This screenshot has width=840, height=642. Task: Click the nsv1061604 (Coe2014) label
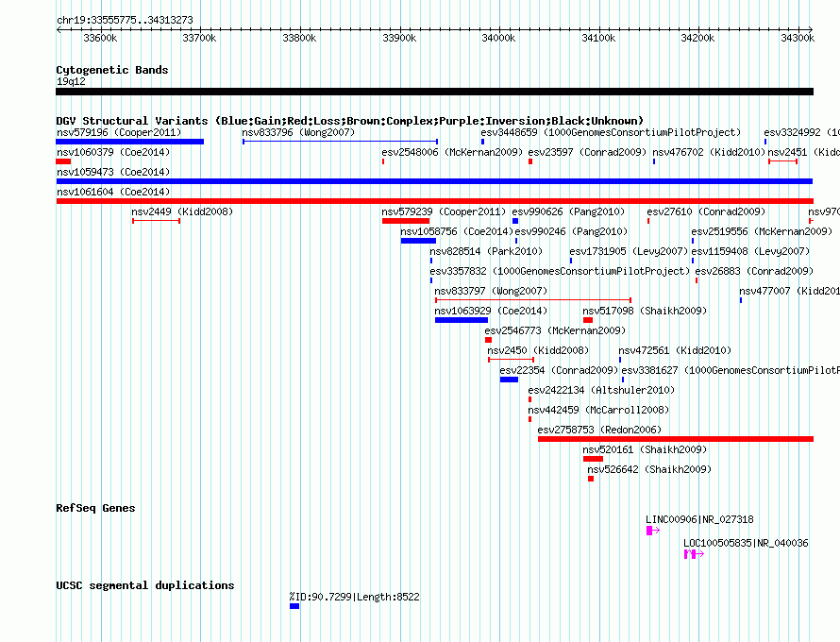click(113, 192)
